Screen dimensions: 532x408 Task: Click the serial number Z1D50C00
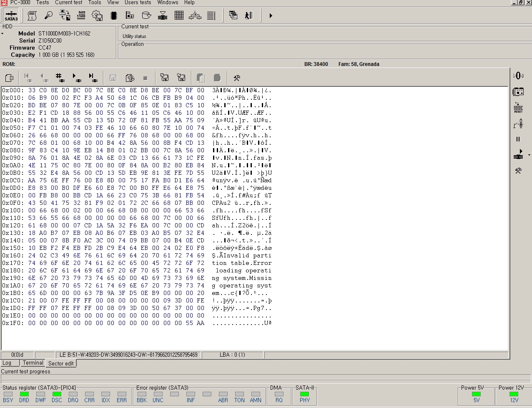pyautogui.click(x=50, y=40)
